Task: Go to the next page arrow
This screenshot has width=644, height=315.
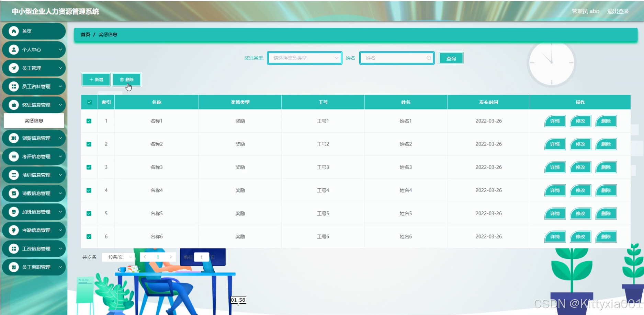Action: (171, 257)
